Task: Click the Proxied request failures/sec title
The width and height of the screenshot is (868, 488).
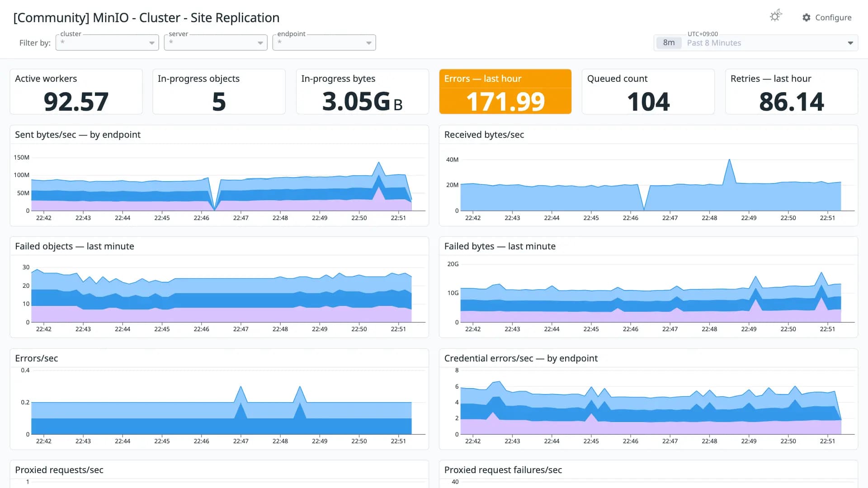Action: (x=503, y=470)
